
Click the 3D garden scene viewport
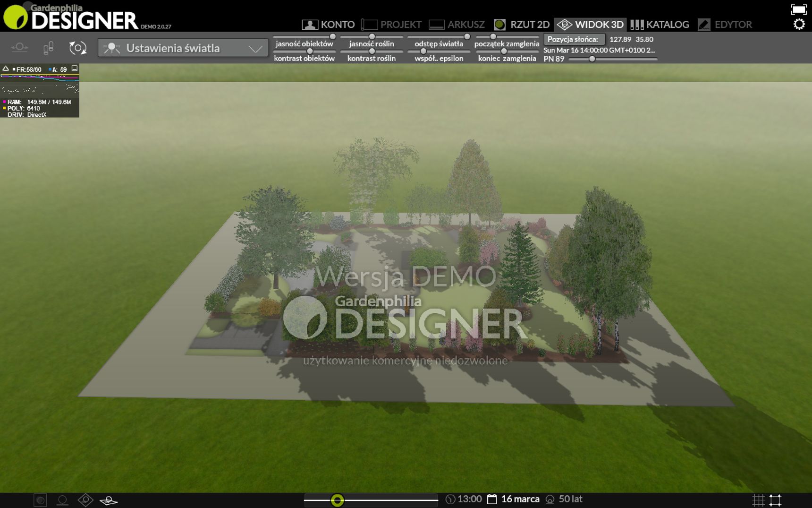point(406,278)
